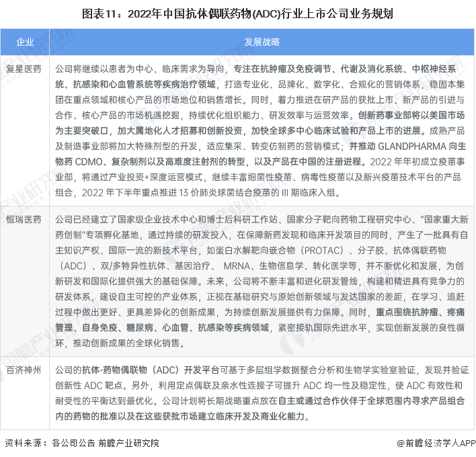
Task: Click the '@前瞻经济学人APP' credit text
Action: 436,443
